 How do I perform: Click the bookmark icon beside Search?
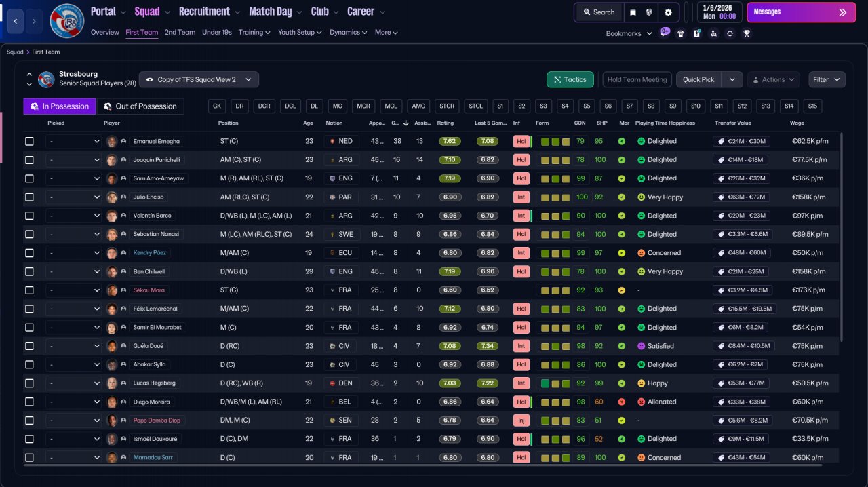(x=632, y=12)
